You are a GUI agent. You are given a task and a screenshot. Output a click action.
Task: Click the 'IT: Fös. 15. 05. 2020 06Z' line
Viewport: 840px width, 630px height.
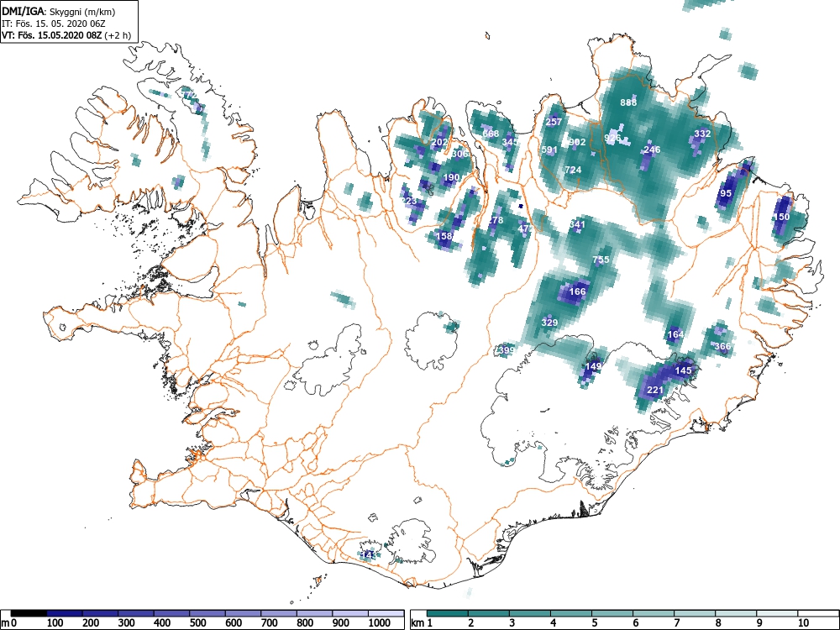[x=54, y=24]
